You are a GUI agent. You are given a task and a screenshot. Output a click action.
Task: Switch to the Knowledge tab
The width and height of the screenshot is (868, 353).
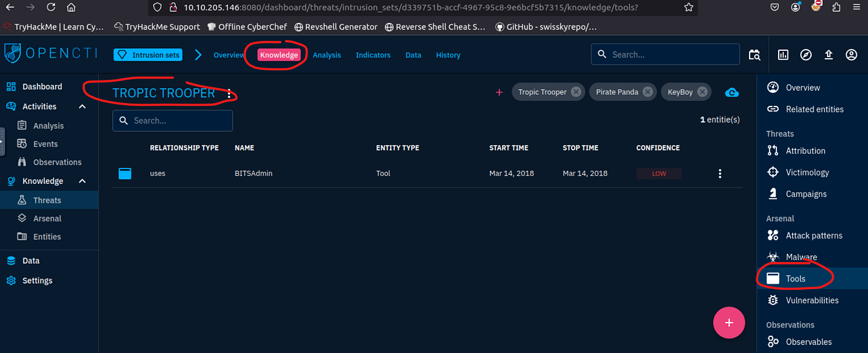coord(279,55)
